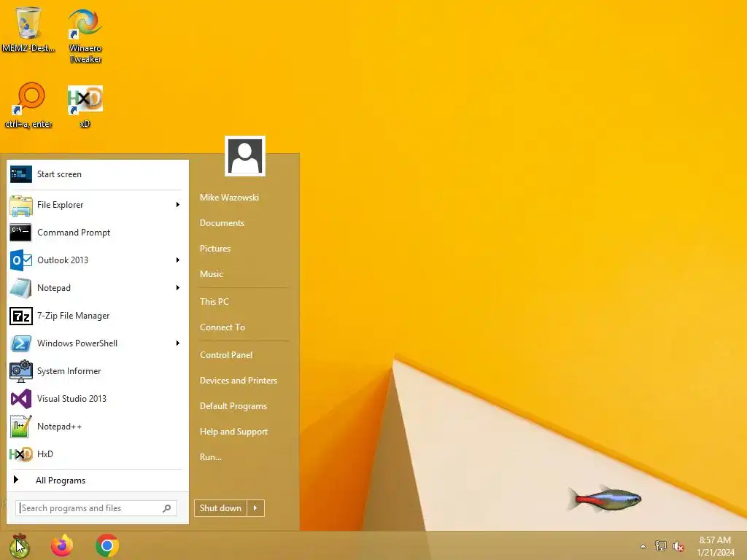
Task: Expand File Explorer jump list arrow
Action: [178, 205]
